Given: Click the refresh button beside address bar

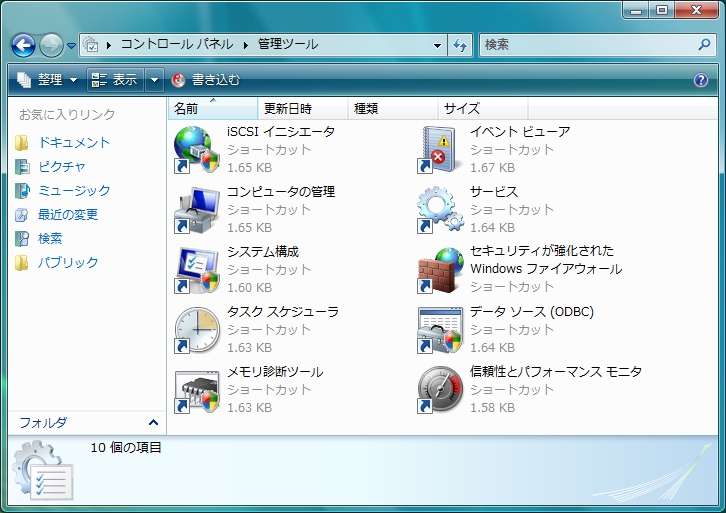Looking at the screenshot, I should (460, 45).
